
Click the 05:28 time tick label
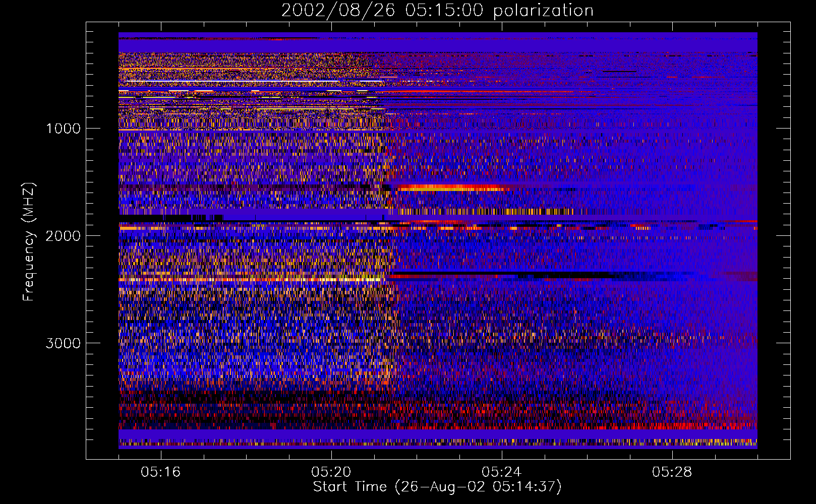click(x=672, y=472)
